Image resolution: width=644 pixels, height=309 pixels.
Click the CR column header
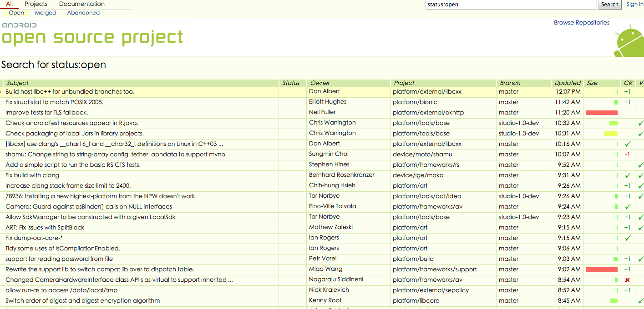pyautogui.click(x=628, y=83)
